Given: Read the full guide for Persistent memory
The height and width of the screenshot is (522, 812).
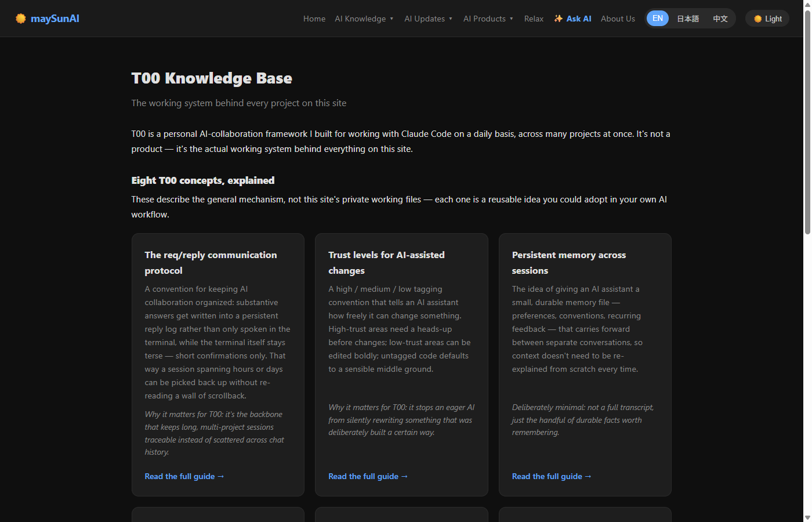Looking at the screenshot, I should (x=552, y=476).
